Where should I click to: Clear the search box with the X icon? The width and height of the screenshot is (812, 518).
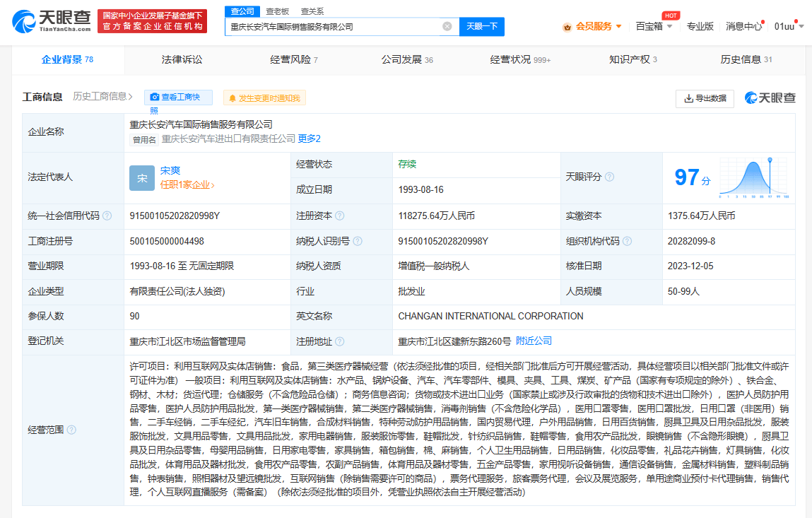coord(447,26)
